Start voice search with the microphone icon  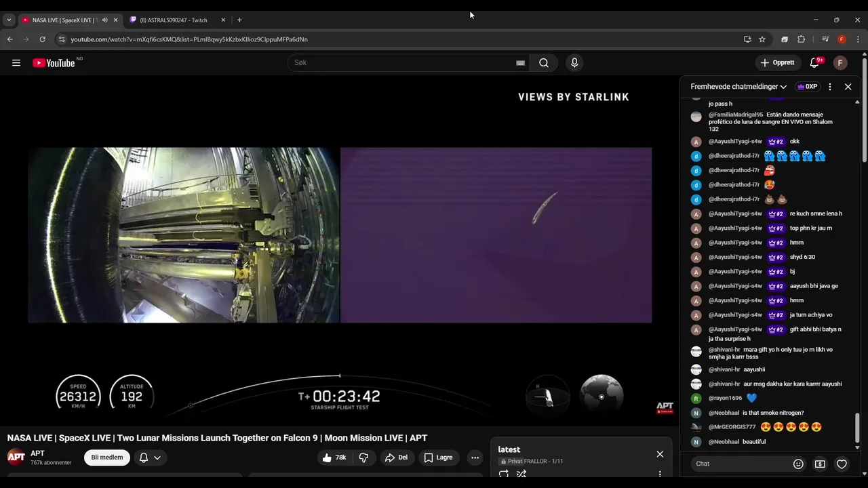[574, 63]
